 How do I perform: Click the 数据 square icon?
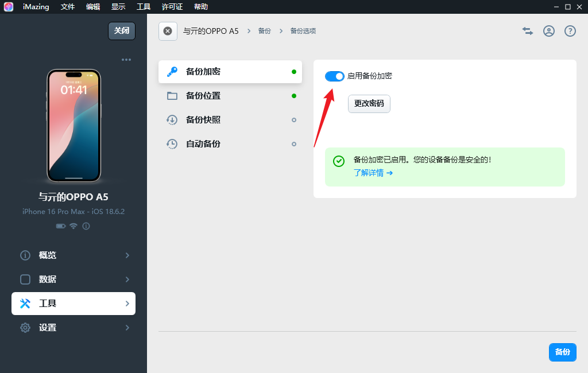point(25,279)
